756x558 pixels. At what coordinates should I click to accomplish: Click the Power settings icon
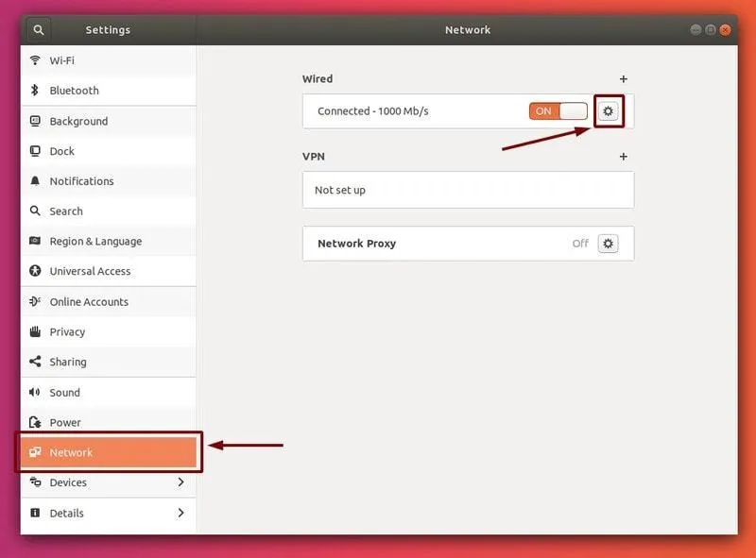tap(35, 422)
